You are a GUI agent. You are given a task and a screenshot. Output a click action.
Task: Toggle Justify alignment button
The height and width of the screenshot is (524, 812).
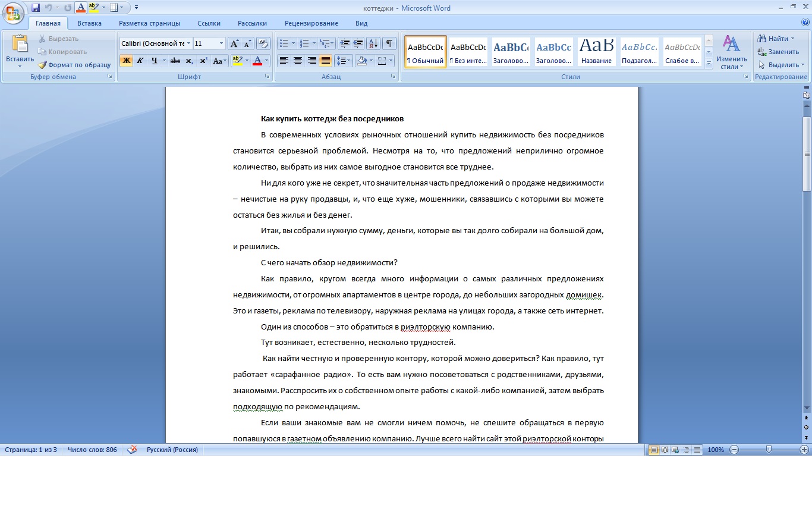325,61
